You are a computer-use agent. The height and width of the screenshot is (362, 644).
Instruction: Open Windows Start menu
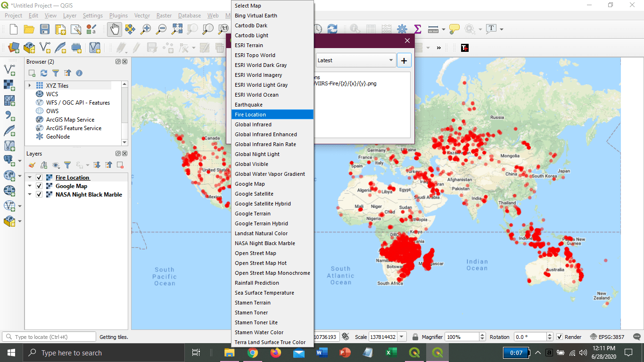point(11,353)
